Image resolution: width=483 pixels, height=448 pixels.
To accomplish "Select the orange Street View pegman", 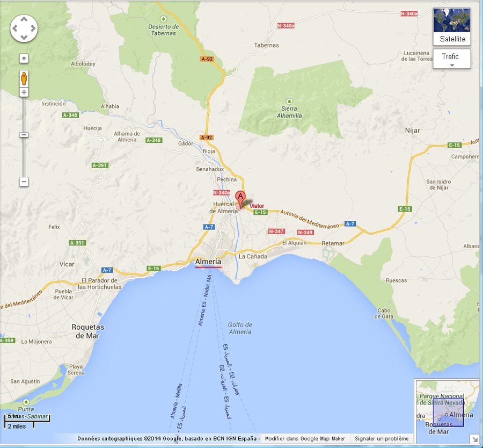I will click(x=24, y=78).
